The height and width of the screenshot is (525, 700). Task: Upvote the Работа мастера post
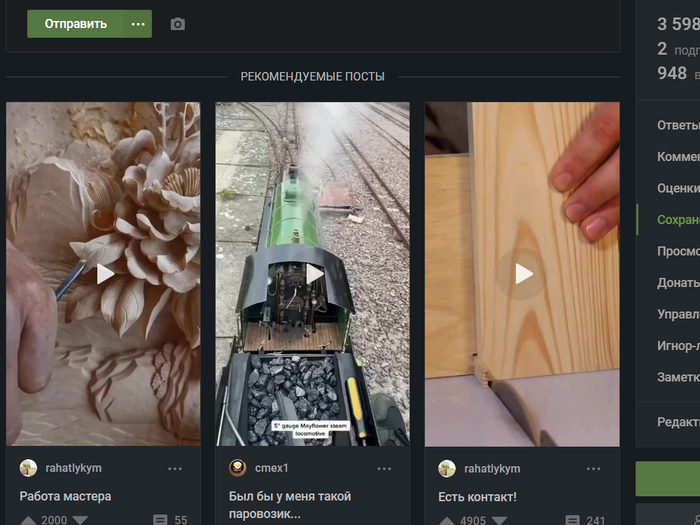(29, 521)
